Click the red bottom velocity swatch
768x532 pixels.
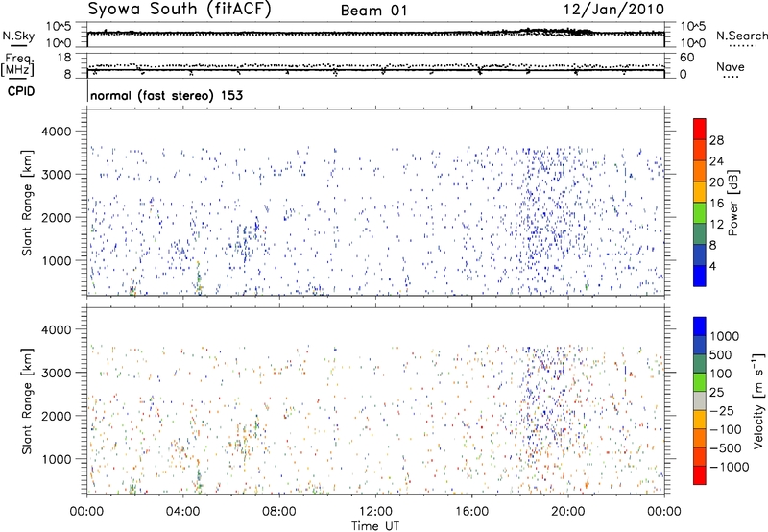700,475
